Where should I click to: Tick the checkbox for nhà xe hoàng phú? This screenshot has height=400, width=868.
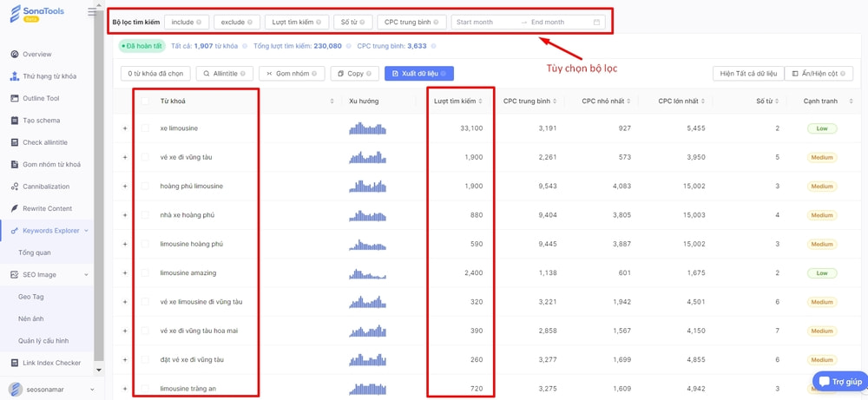pos(145,214)
